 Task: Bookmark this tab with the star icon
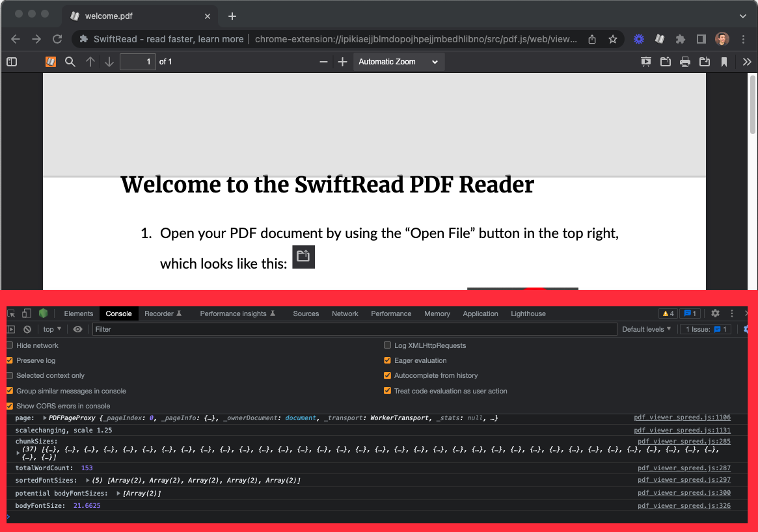coord(612,40)
